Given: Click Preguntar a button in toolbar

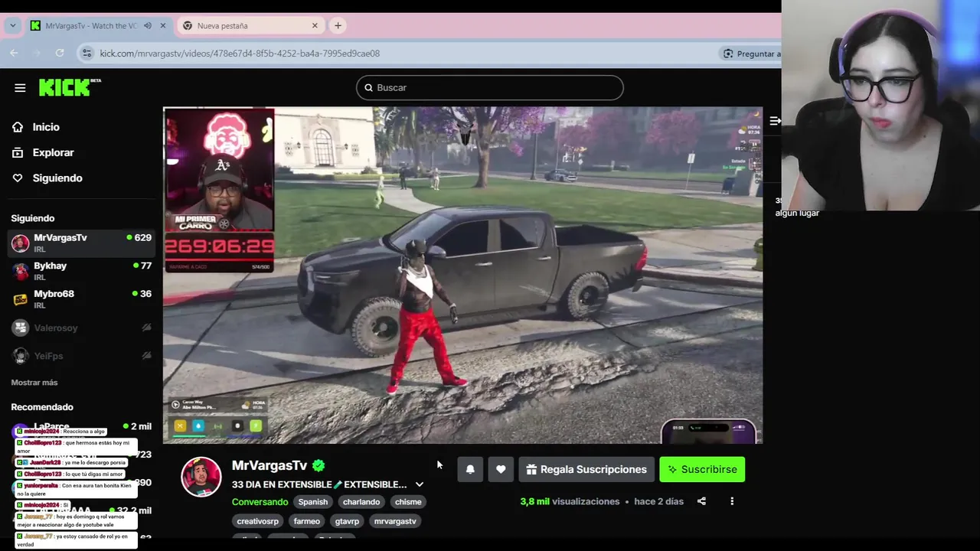Looking at the screenshot, I should point(750,54).
